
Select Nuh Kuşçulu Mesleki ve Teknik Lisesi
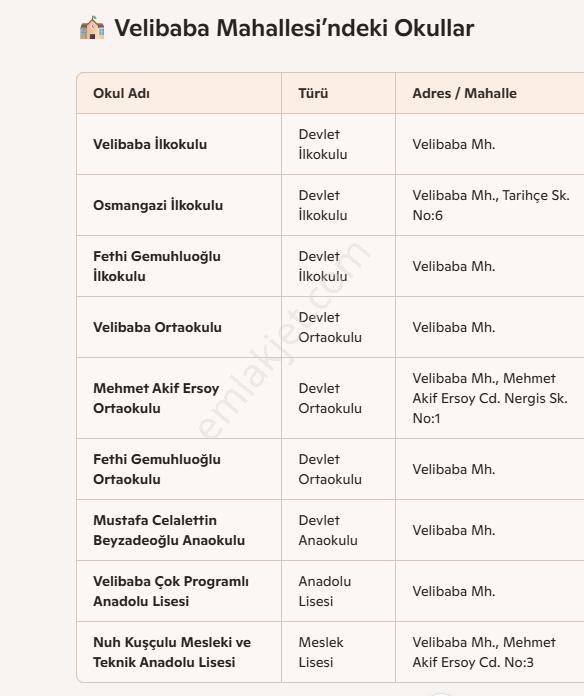click(x=172, y=652)
